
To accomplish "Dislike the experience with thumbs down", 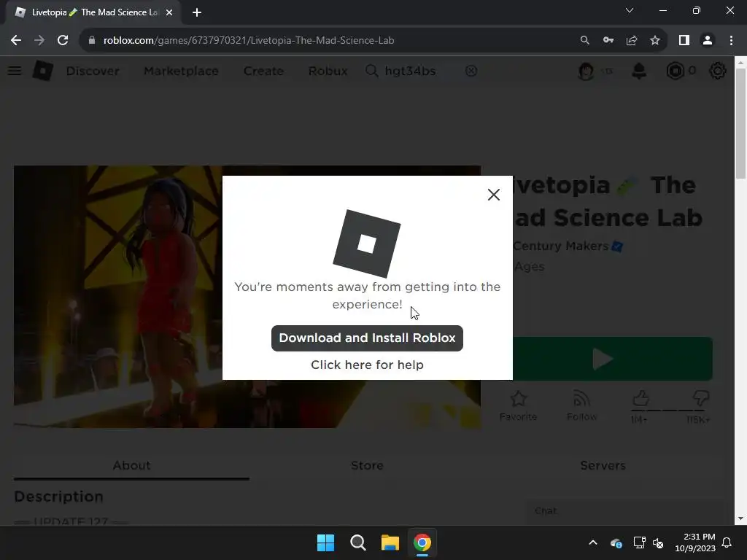I will click(700, 398).
